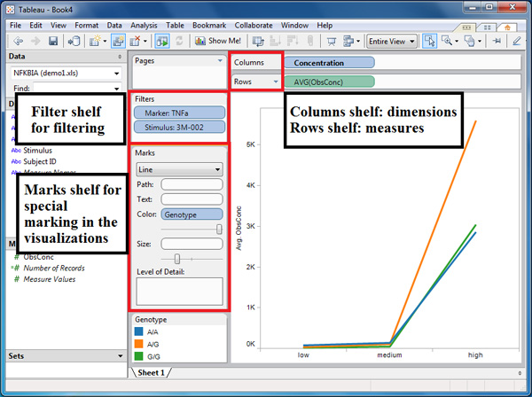Click the connect to data source icon
The image size is (532, 397).
click(74, 41)
